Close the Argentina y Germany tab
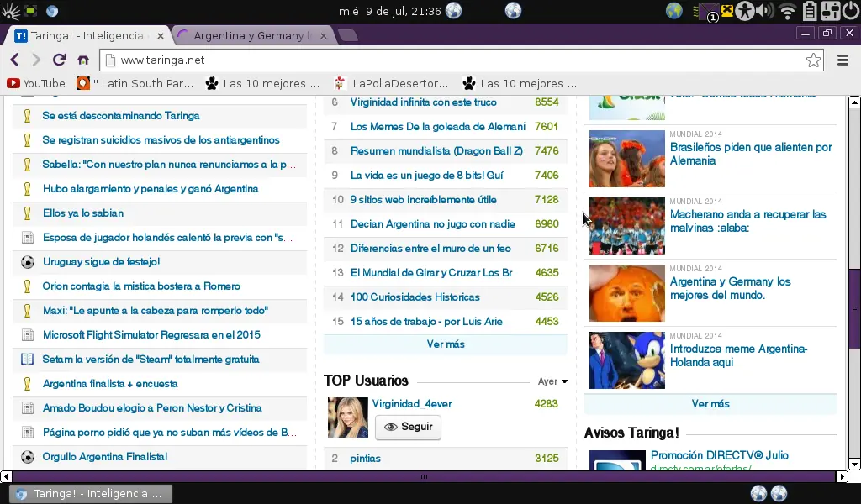Screen dimensions: 861x504 [x=324, y=36]
